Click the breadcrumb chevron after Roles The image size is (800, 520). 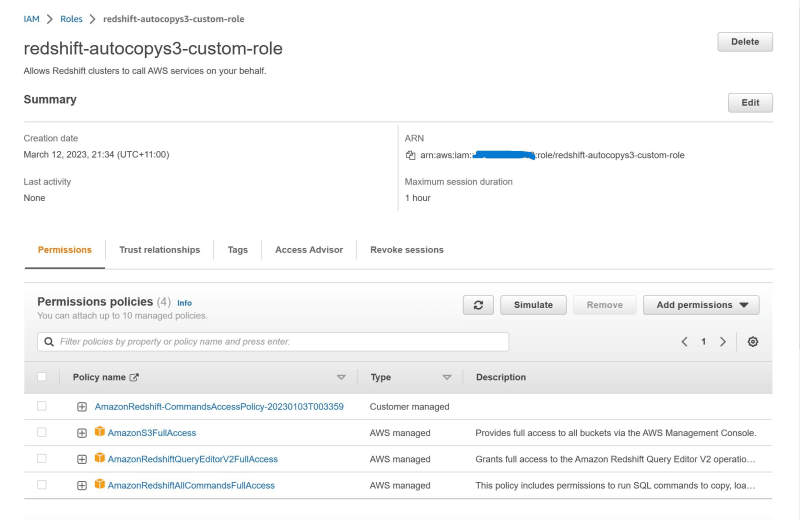pyautogui.click(x=92, y=19)
